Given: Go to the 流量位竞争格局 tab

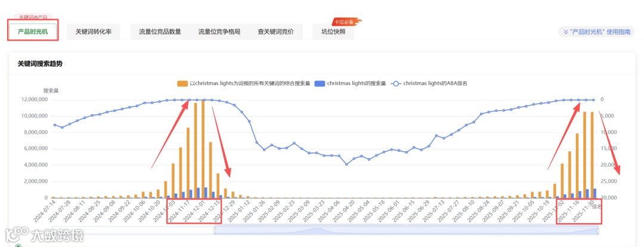Looking at the screenshot, I should point(219,32).
